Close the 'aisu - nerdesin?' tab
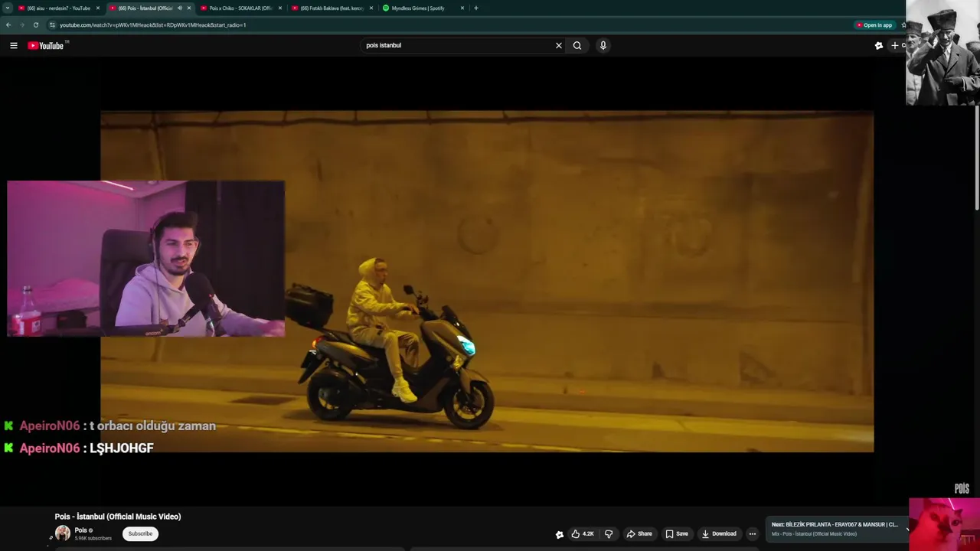The height and width of the screenshot is (551, 980). click(98, 8)
